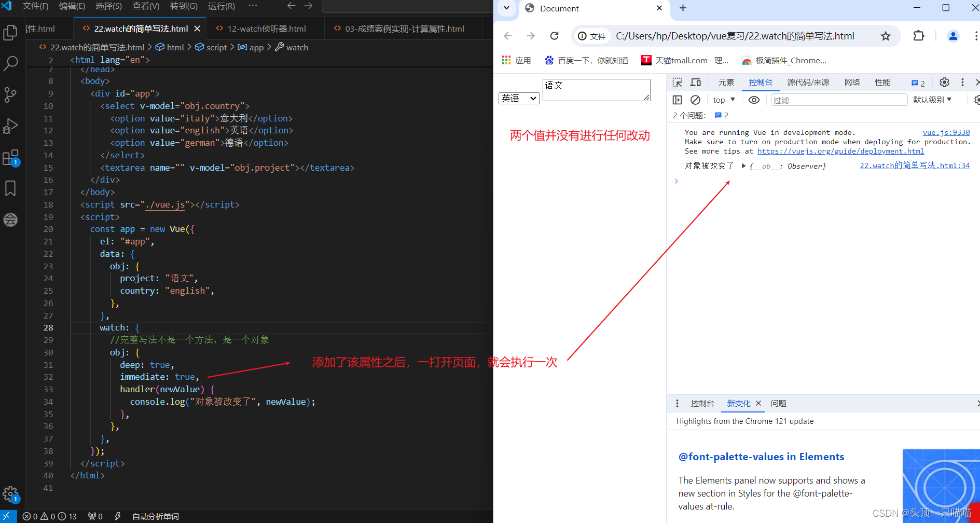Focus the console 过滤 filter field
Screen dimensions: 980x523
pos(839,100)
